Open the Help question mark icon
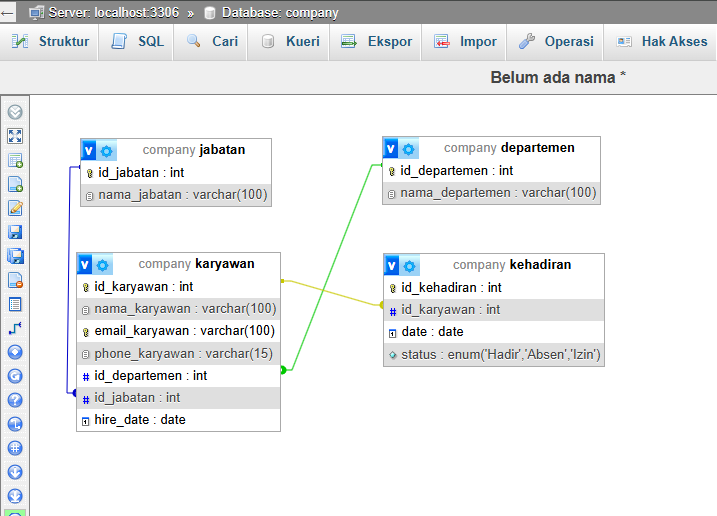Viewport: 717px width, 516px height. coord(15,400)
